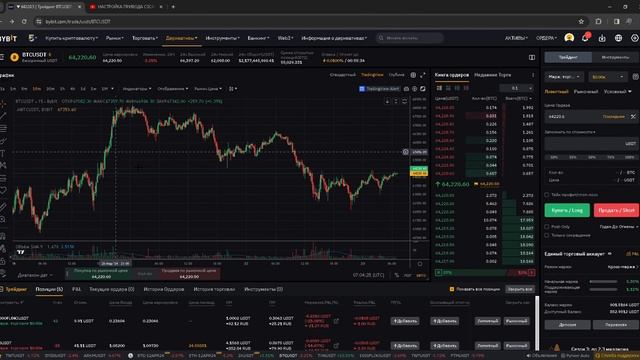The image size is (640, 360).
Task: Click the Перевести button
Action: pyautogui.click(x=616, y=325)
